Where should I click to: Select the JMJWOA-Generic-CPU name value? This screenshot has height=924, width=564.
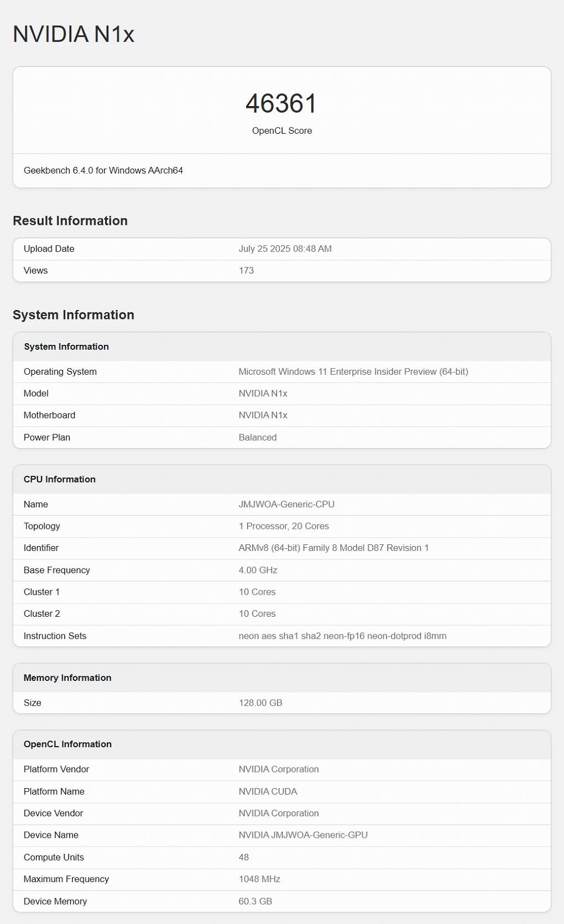pos(286,505)
